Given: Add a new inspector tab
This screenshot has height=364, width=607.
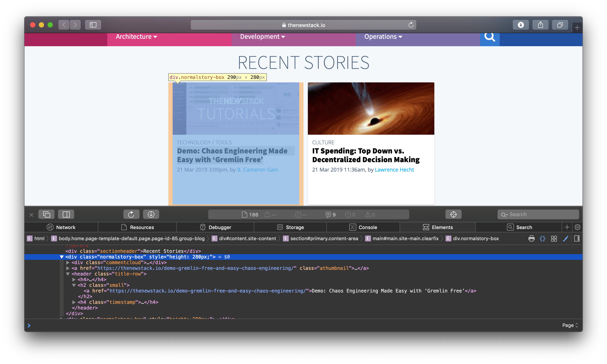Looking at the screenshot, I should (x=567, y=227).
